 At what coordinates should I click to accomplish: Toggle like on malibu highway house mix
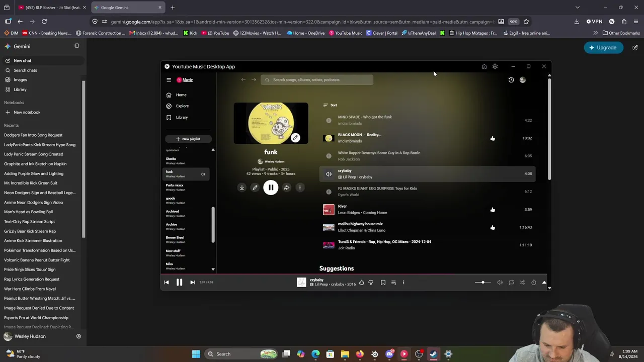coord(493,227)
